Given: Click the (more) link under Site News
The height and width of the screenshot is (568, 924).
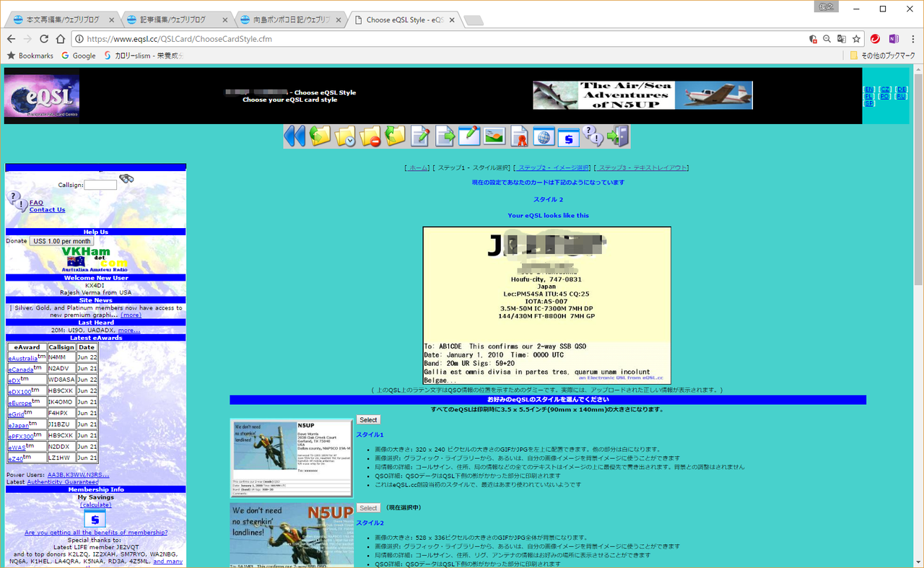Looking at the screenshot, I should point(131,315).
